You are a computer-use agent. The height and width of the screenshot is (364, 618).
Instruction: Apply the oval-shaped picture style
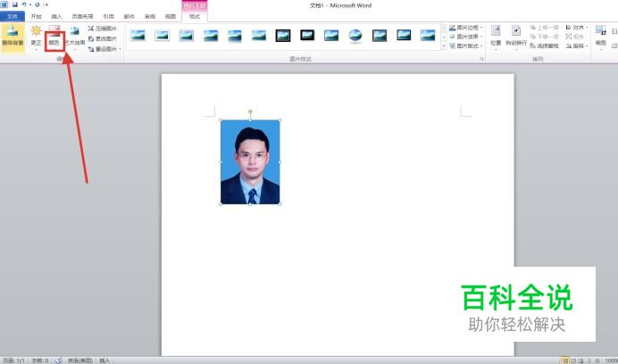[x=355, y=36]
